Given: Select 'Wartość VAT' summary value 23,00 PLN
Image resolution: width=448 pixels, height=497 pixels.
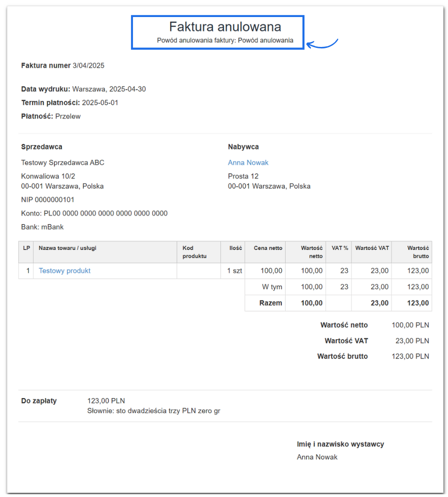Looking at the screenshot, I should 412,341.
